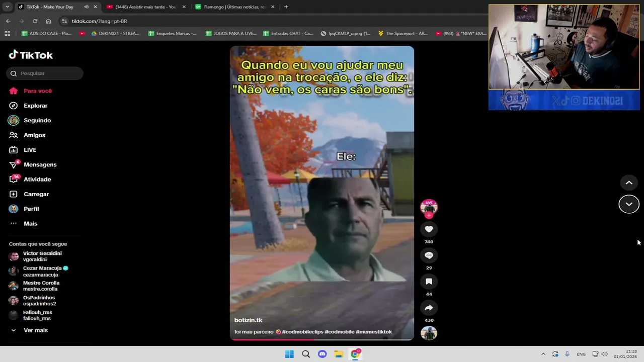Open The Spaceport bookmark

click(x=403, y=33)
